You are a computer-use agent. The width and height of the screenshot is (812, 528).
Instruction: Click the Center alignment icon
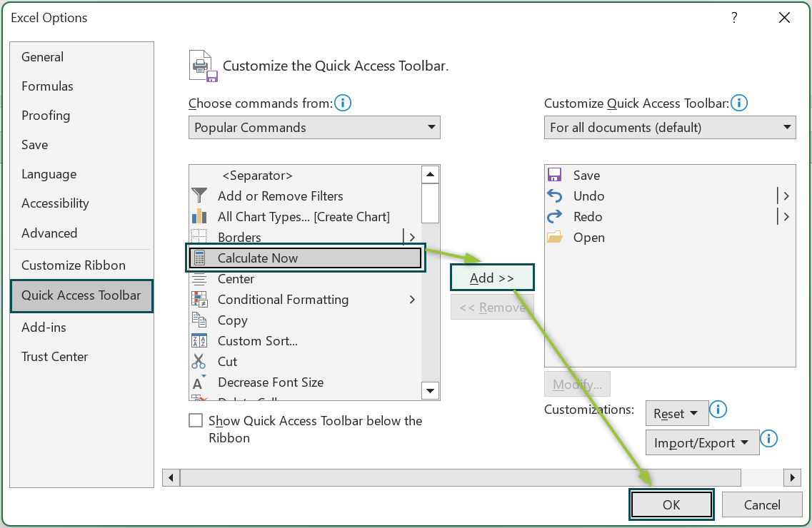(x=199, y=279)
